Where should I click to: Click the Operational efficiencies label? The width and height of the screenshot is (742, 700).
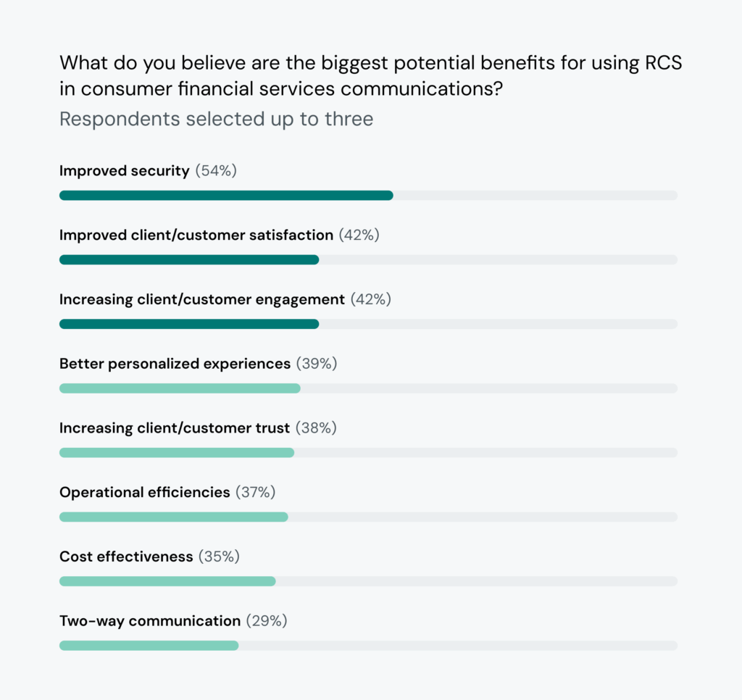[145, 493]
